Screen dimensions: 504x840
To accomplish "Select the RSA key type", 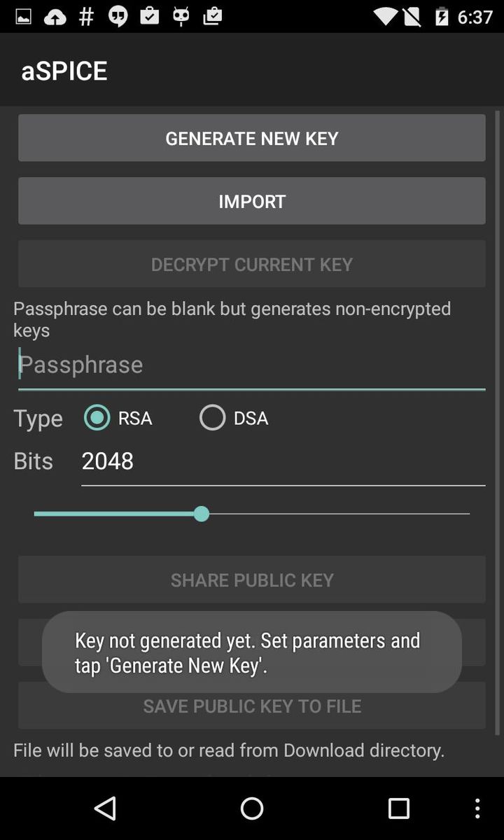I will coord(98,417).
